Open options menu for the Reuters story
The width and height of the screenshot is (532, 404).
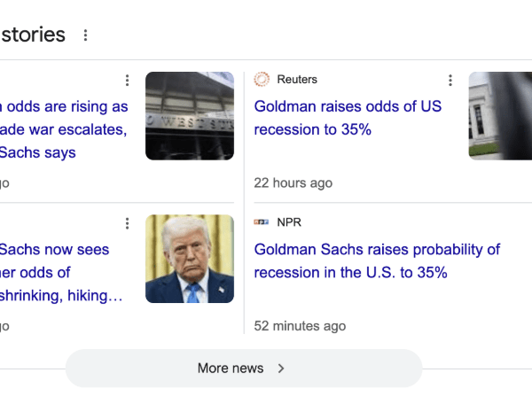(450, 81)
